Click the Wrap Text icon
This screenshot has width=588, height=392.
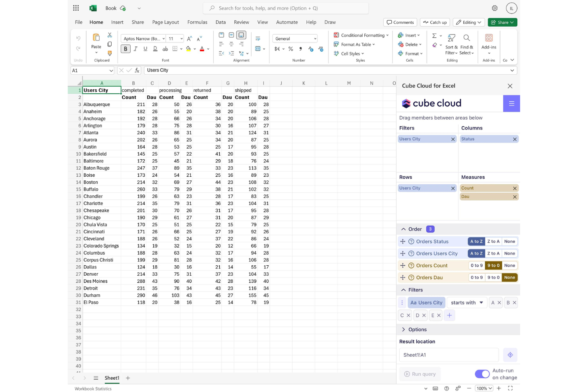click(258, 39)
